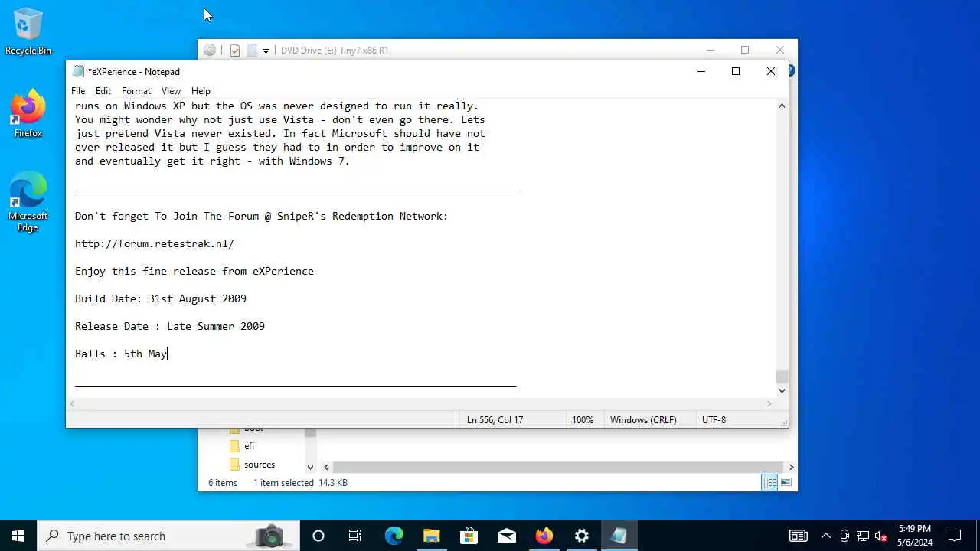980x551 pixels.
Task: Launch Firefox from the desktop shortcut
Action: (28, 113)
